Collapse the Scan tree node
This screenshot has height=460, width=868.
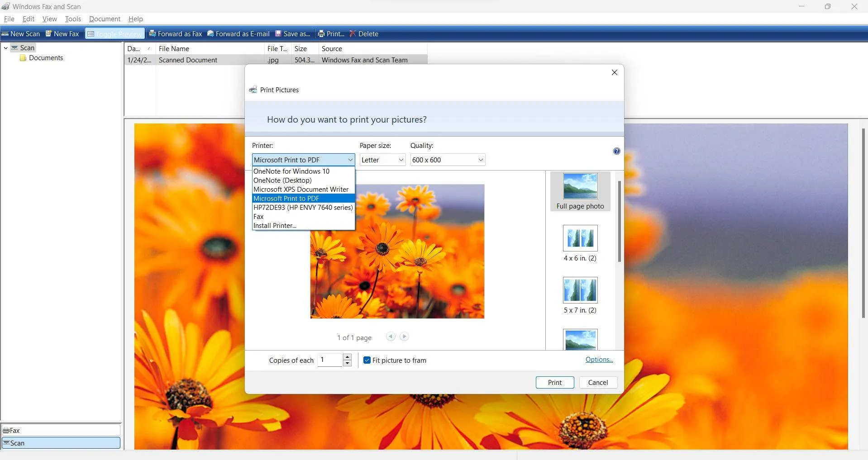(x=5, y=47)
